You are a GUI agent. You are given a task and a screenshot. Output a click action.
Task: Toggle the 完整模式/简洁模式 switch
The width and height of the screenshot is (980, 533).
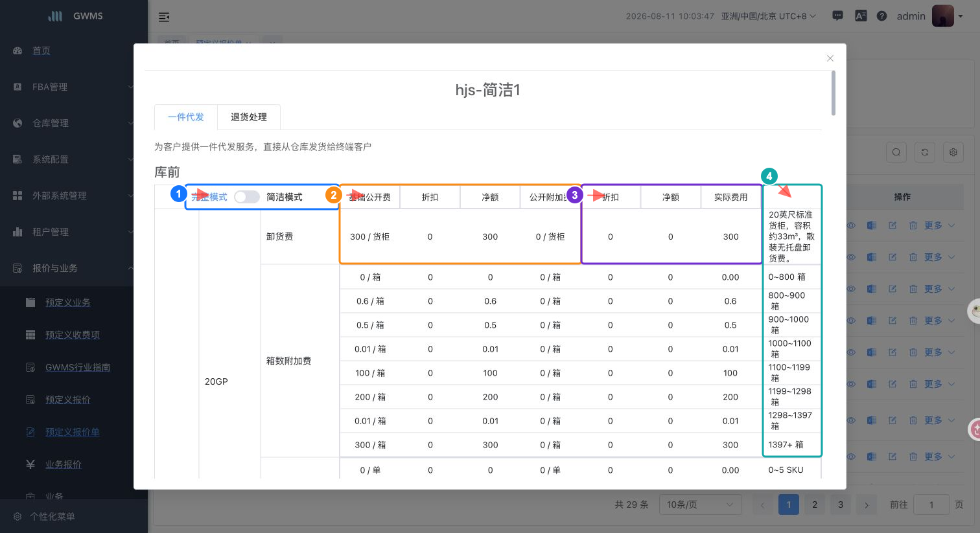[x=247, y=197]
